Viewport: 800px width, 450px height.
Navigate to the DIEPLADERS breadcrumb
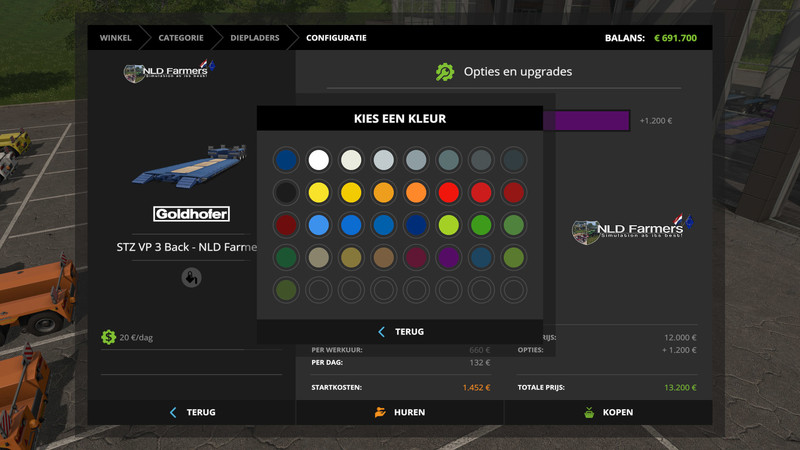point(252,38)
